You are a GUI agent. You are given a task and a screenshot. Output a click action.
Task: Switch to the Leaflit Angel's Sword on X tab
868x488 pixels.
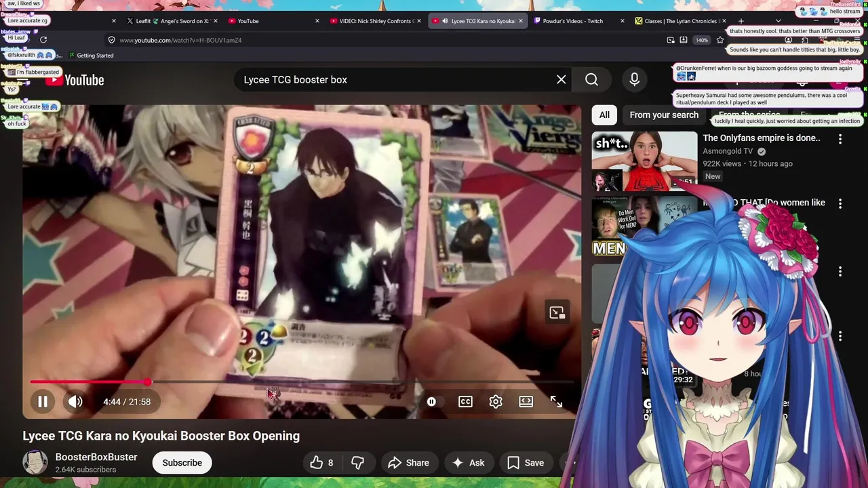point(172,21)
